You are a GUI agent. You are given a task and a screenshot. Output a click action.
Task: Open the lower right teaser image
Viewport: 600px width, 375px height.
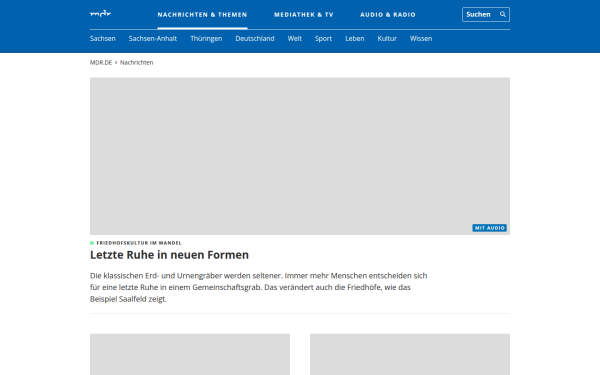[410, 354]
